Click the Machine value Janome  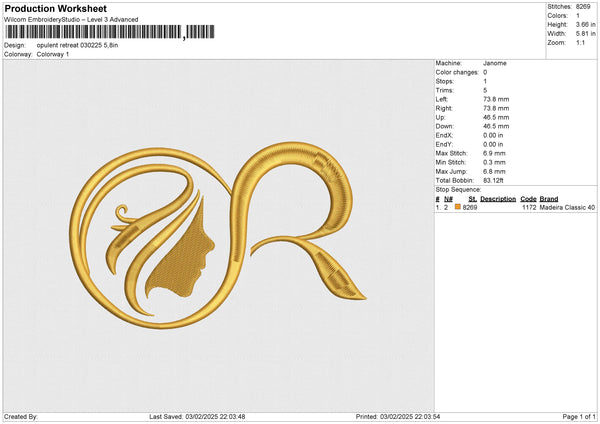tap(494, 62)
